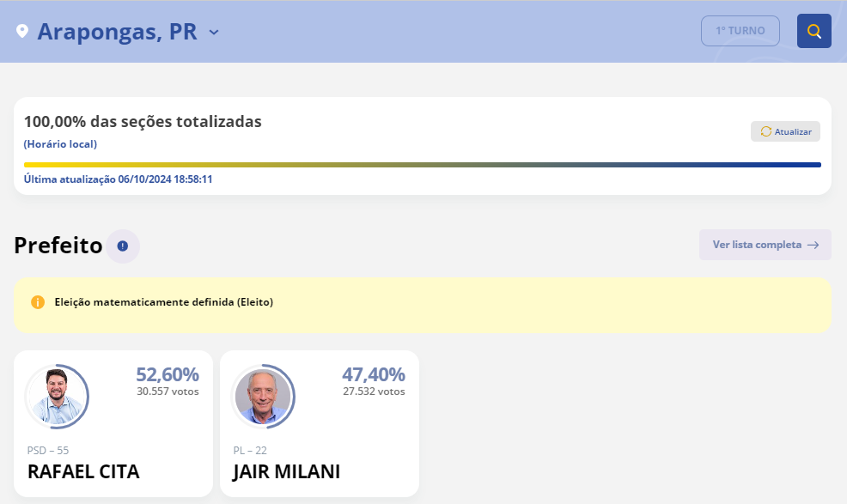This screenshot has height=504, width=847.
Task: Click the sections totalized progress bar
Action: (x=422, y=165)
